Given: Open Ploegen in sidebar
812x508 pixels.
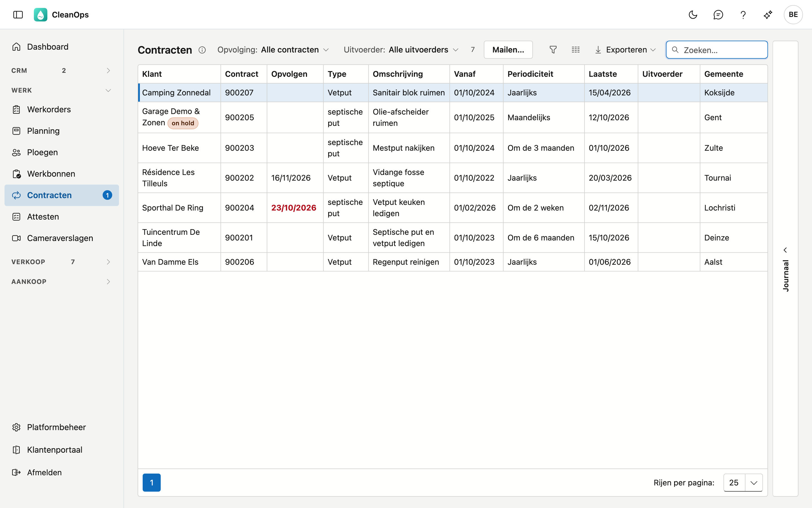Looking at the screenshot, I should tap(62, 152).
